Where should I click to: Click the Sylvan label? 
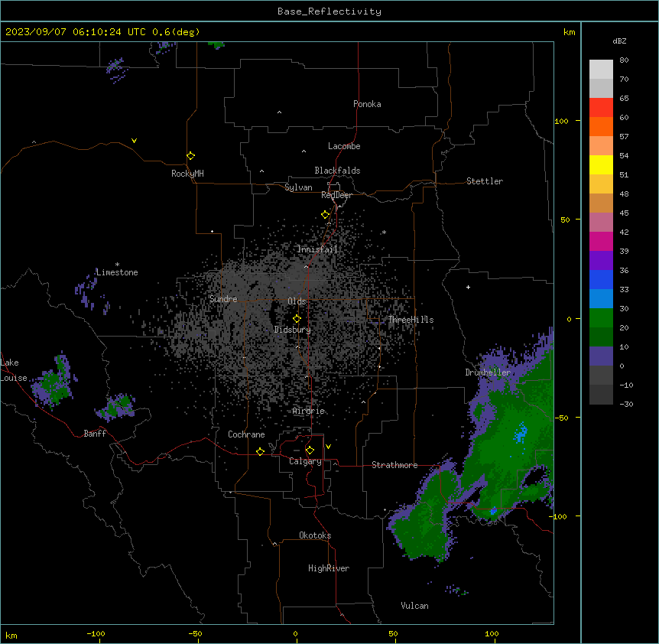[298, 187]
